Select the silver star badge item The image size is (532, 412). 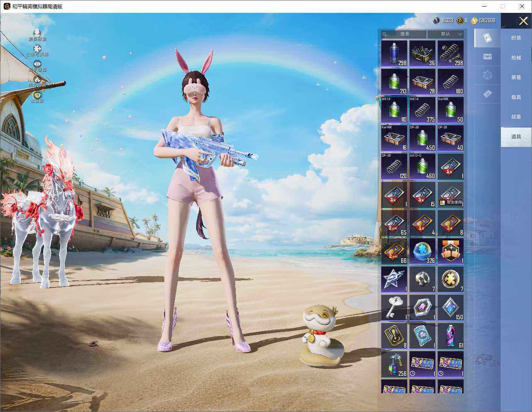tap(394, 280)
